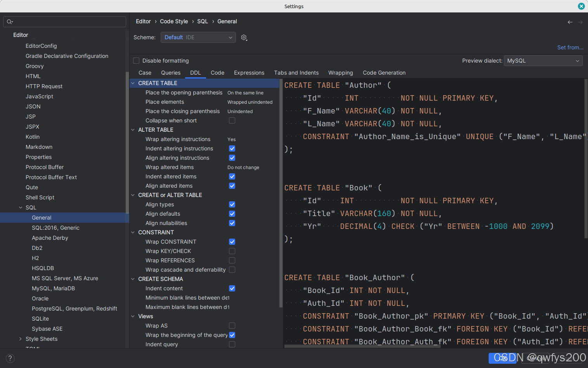Select the DDL tab
This screenshot has height=368, width=588.
tap(196, 73)
